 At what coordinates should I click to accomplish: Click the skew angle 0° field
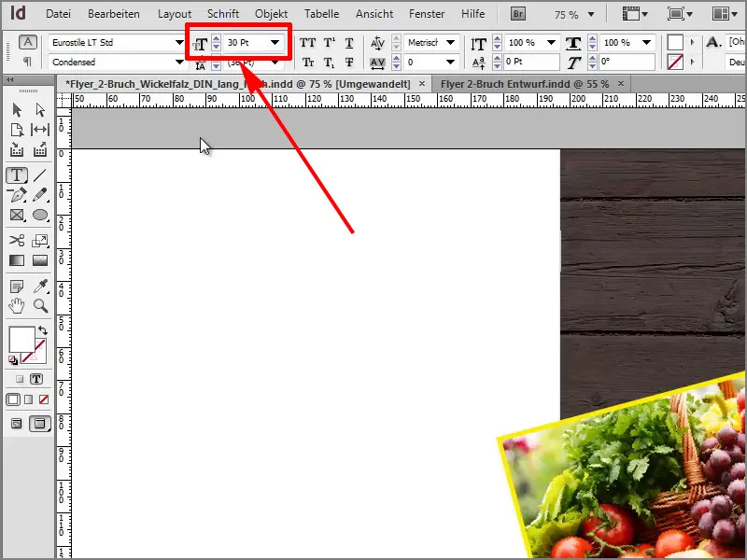click(626, 62)
